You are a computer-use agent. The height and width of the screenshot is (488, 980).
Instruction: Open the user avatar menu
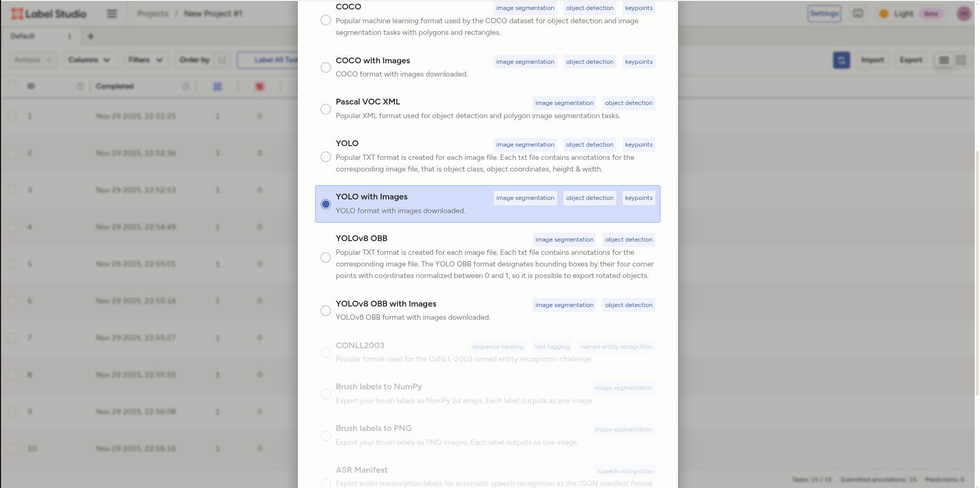(964, 14)
